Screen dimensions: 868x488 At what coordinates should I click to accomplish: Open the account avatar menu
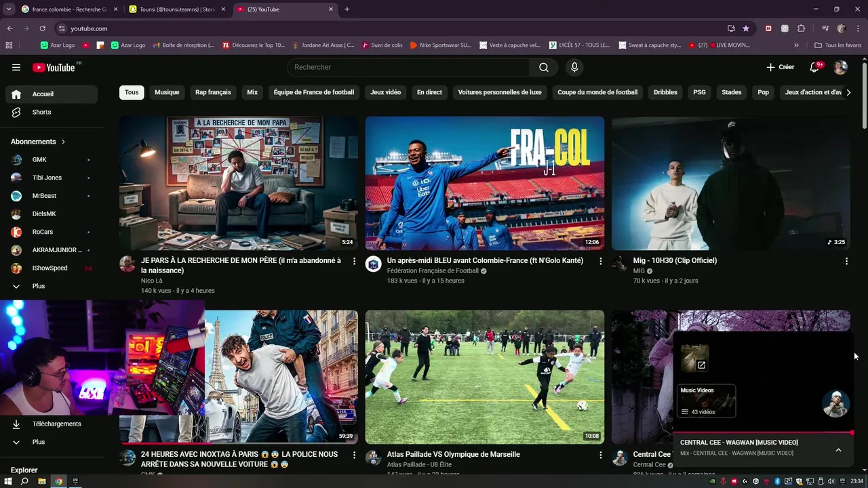840,67
